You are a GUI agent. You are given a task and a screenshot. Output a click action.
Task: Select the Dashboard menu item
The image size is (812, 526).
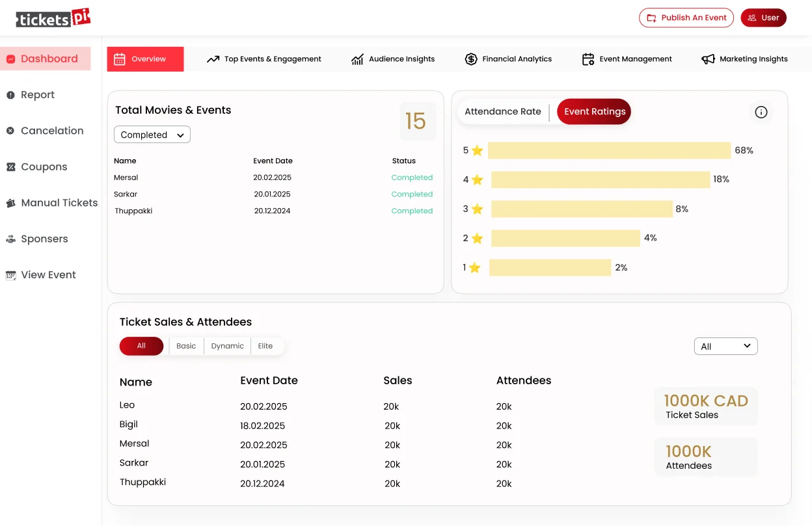[46, 59]
